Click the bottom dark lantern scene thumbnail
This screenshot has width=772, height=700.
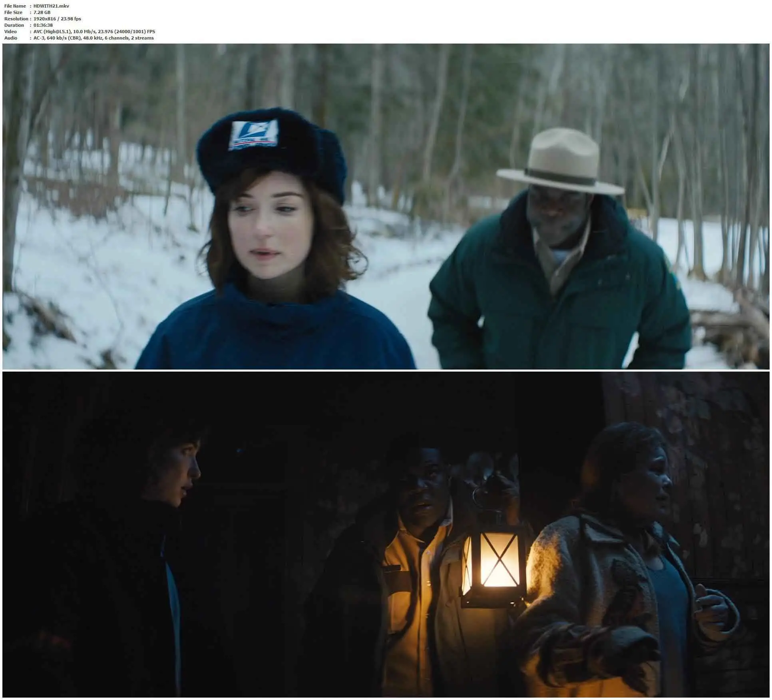[x=386, y=535]
